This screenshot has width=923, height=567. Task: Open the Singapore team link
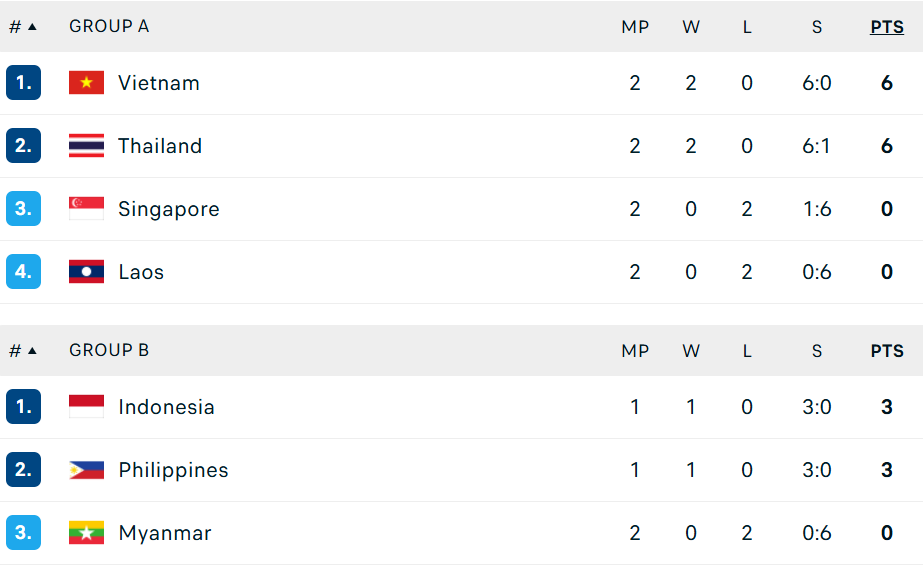pos(168,209)
